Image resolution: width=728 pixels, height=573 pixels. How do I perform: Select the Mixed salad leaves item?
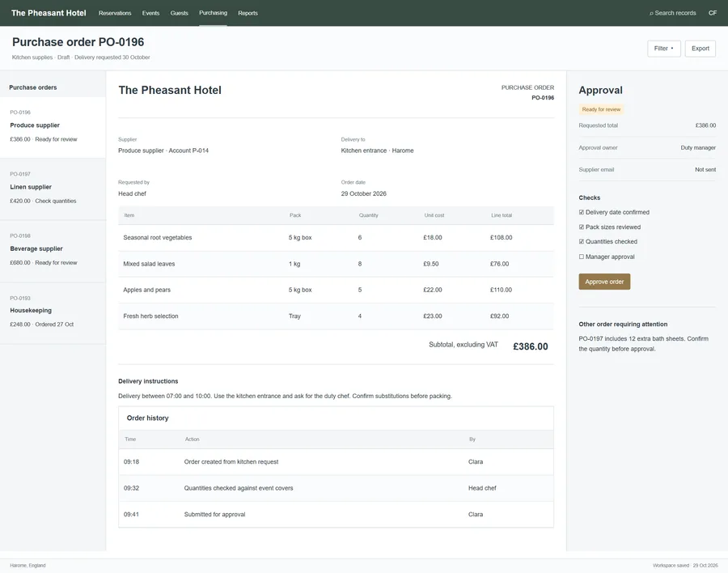click(336, 264)
